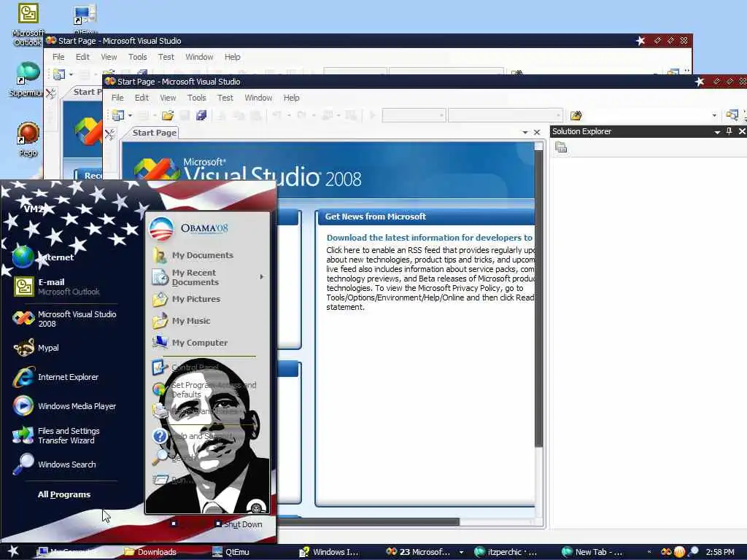Open Tools menu in front Visual Studio window
The height and width of the screenshot is (560, 747).
coord(196,98)
